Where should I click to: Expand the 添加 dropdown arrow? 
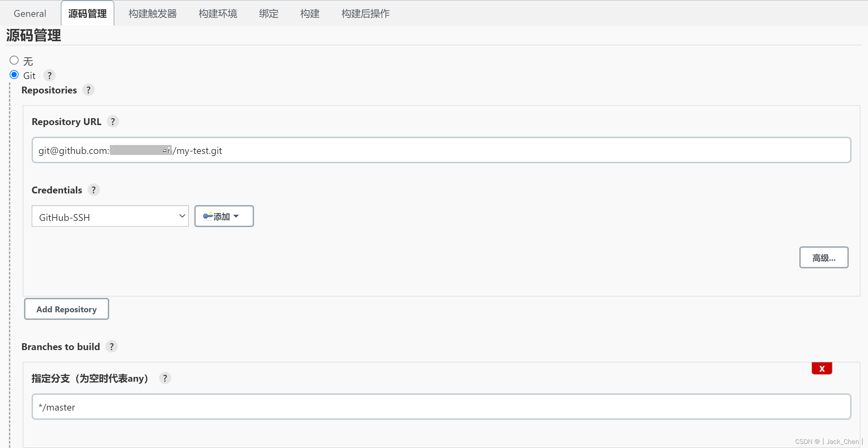tap(236, 216)
